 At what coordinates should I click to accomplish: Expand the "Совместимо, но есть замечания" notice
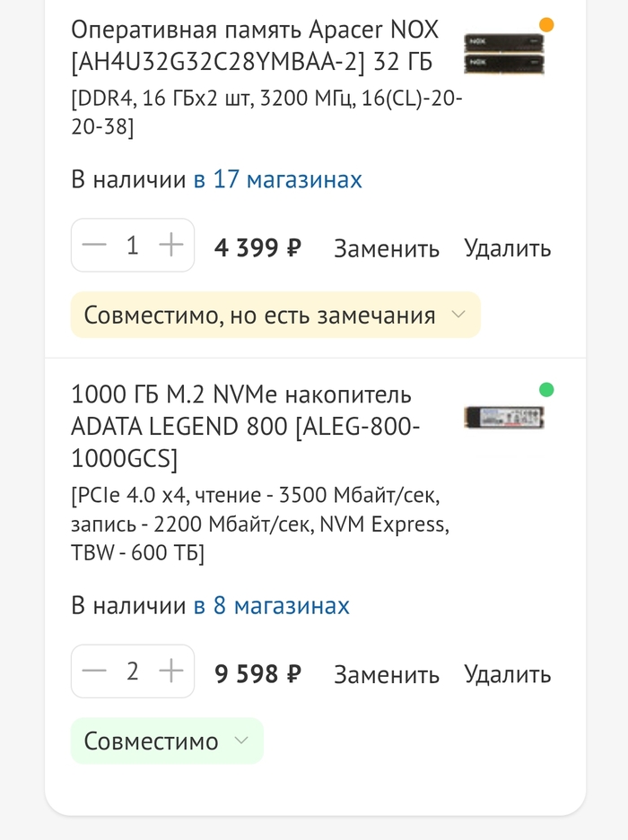click(x=275, y=315)
